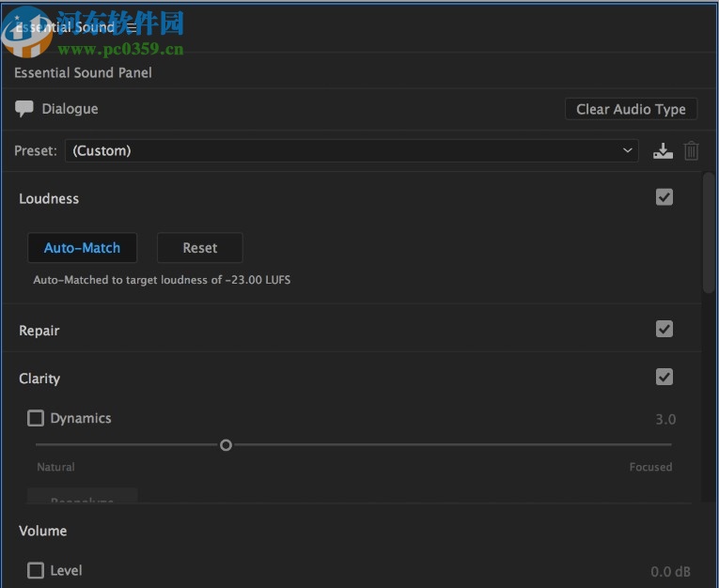Select the Essential Sound tab title
The height and width of the screenshot is (588, 719).
[65, 27]
